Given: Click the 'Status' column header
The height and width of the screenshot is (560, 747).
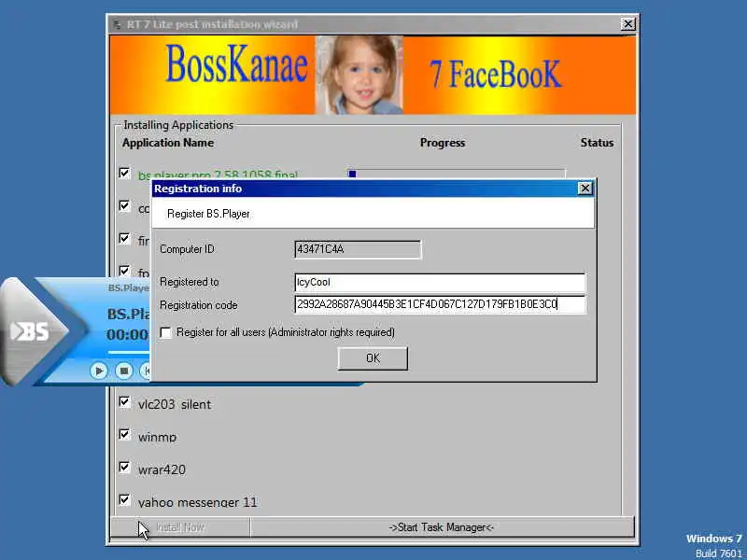Looking at the screenshot, I should 597,143.
